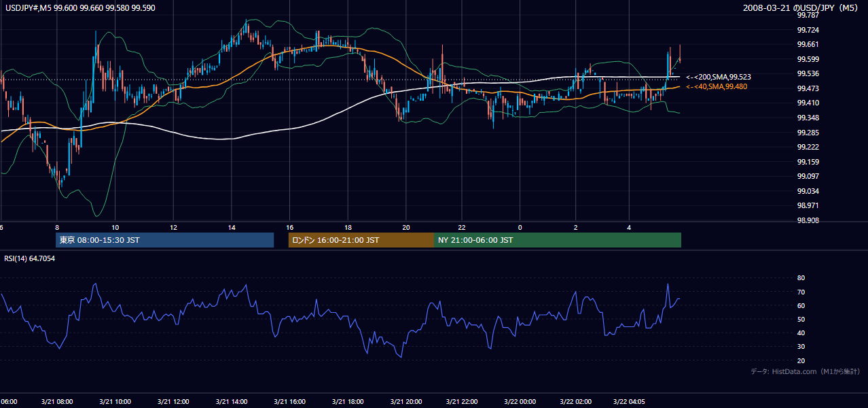The width and height of the screenshot is (868, 408).
Task: Click RSI scale value 70
Action: coord(801,292)
